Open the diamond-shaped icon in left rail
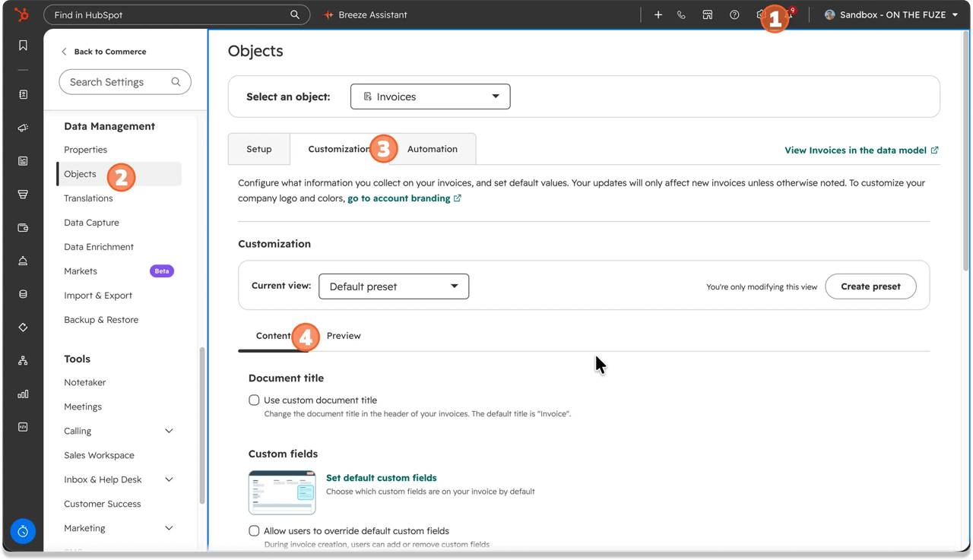The image size is (973, 560). coord(23,327)
